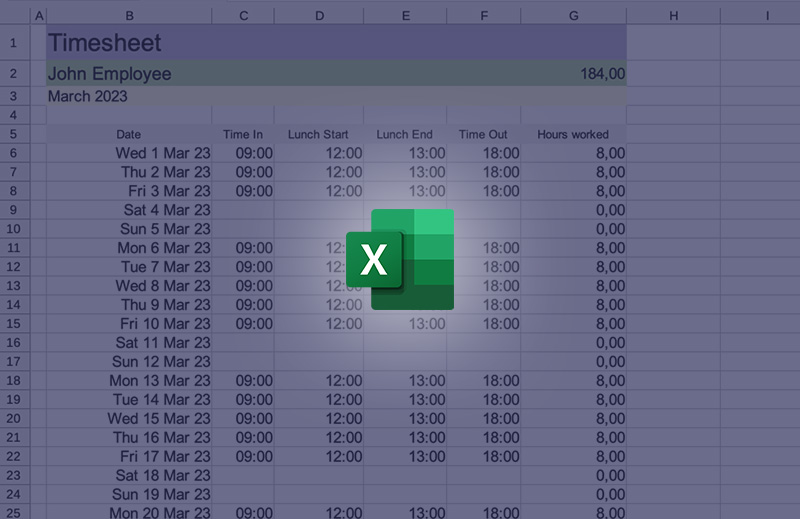The width and height of the screenshot is (800, 519).
Task: Select row 23 header
Action: point(15,475)
